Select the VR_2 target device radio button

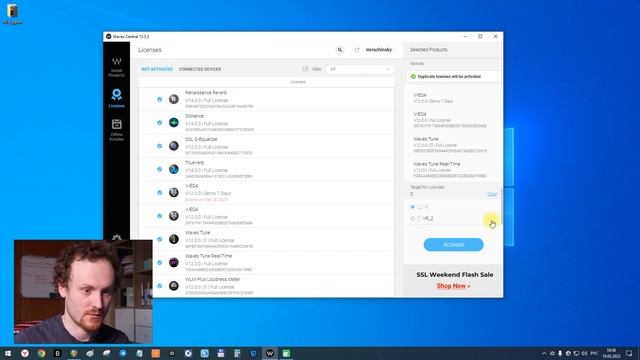point(412,219)
